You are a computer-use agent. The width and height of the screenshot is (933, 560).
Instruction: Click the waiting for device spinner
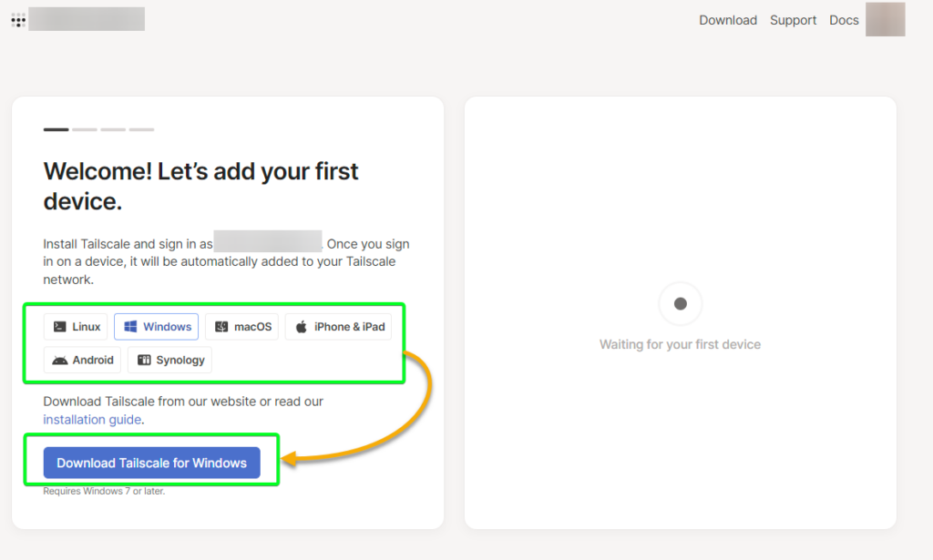[x=680, y=304]
